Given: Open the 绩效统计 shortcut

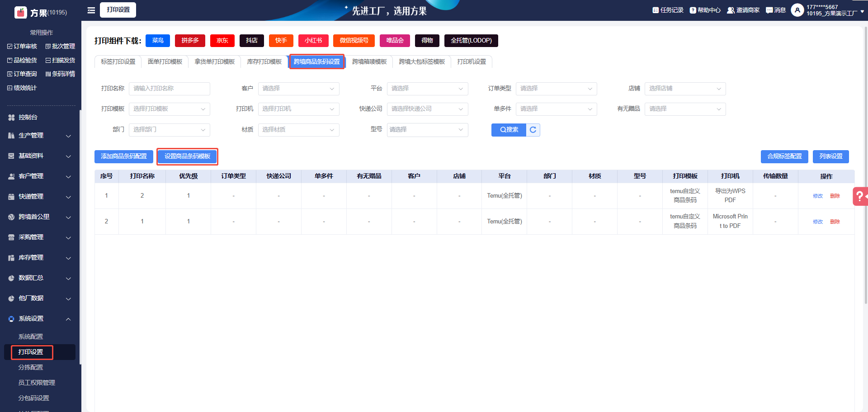Looking at the screenshot, I should [22, 88].
